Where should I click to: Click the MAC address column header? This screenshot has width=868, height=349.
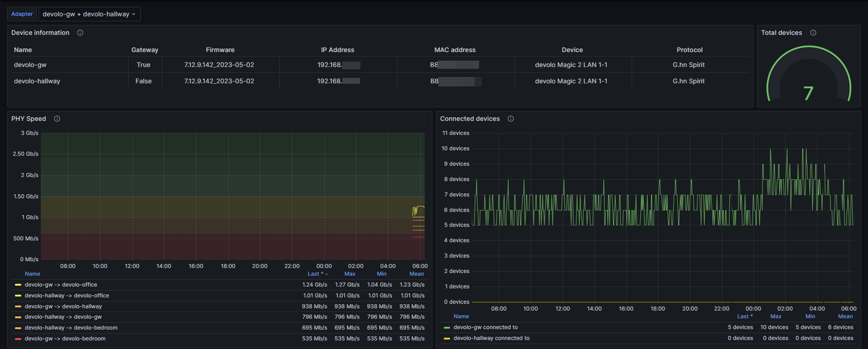[455, 50]
